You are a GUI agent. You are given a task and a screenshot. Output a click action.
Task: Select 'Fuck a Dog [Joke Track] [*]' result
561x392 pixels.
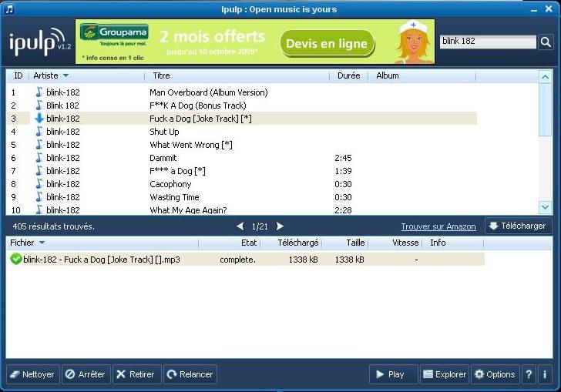pos(200,119)
